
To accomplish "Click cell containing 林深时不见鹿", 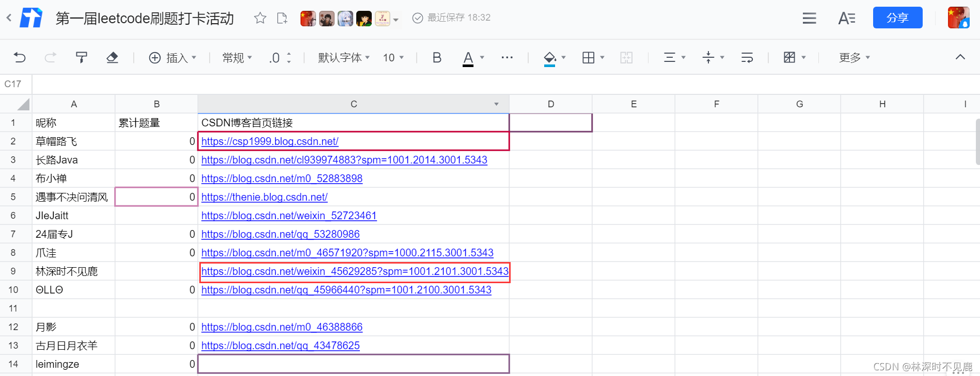I will pyautogui.click(x=74, y=271).
